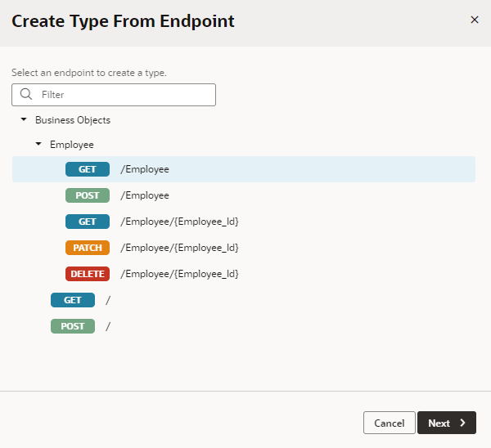491x448 pixels.
Task: Collapse the Employee tree node
Action: coord(38,144)
